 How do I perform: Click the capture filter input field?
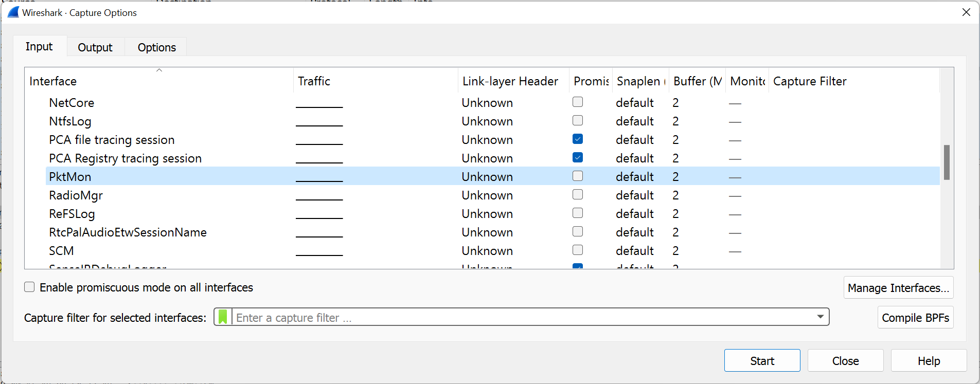click(x=522, y=317)
